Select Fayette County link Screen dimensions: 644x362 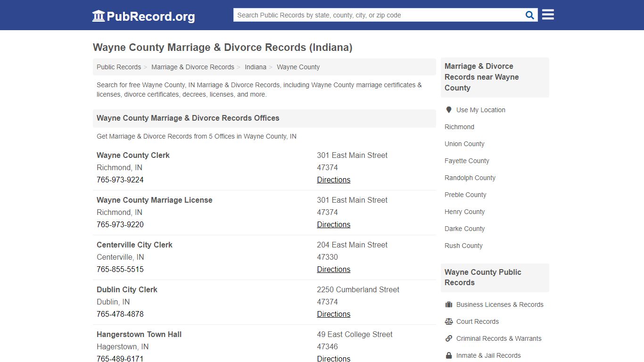coord(467,161)
